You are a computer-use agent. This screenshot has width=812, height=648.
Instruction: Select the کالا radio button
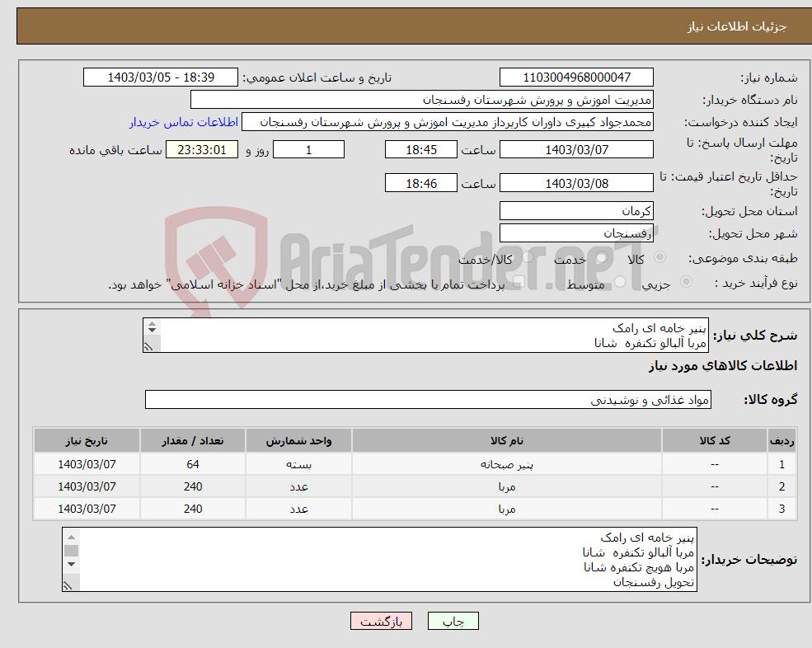pyautogui.click(x=659, y=257)
